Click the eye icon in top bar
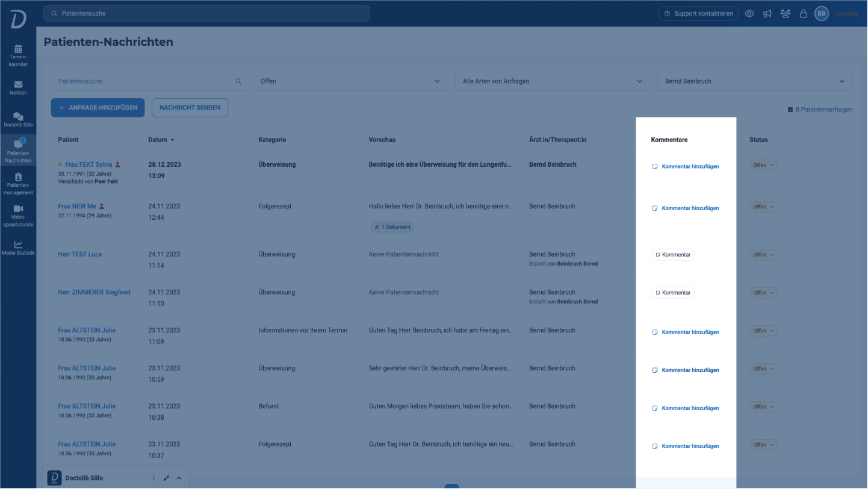The height and width of the screenshot is (489, 868). pyautogui.click(x=749, y=13)
